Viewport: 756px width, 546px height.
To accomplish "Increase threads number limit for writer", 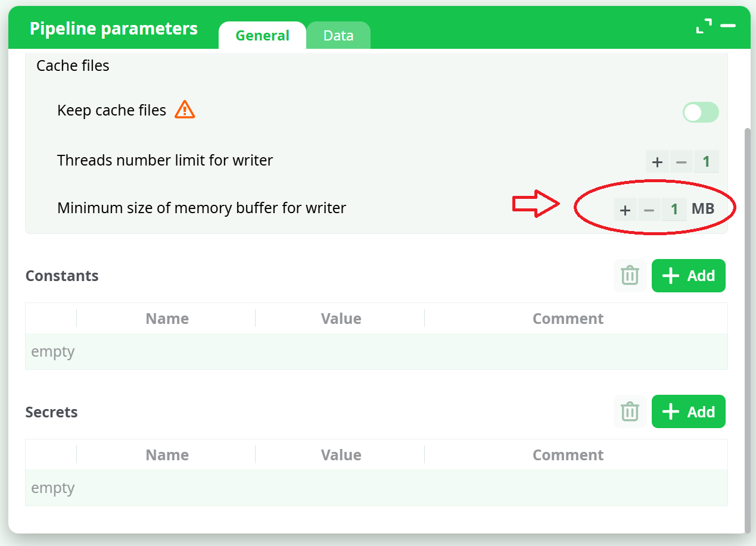I will (657, 161).
